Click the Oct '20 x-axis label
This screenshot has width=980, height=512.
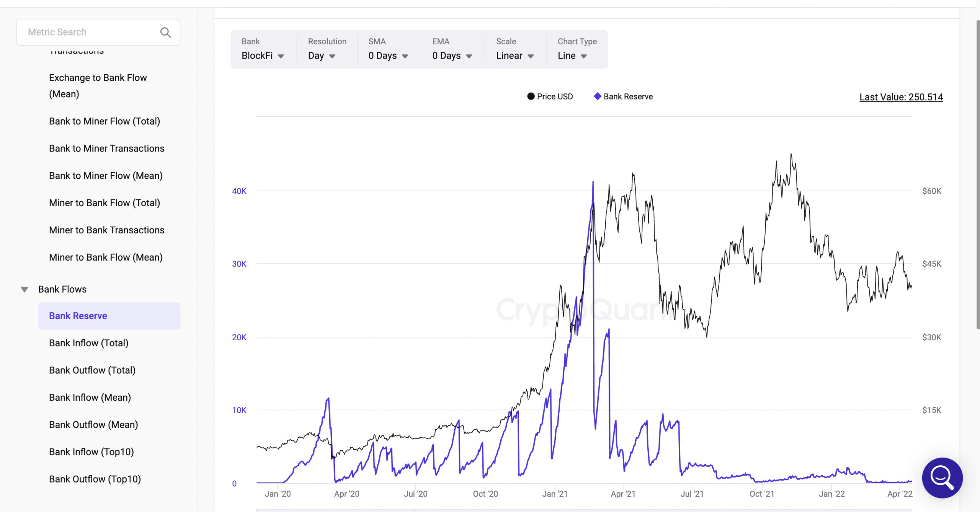coord(485,494)
